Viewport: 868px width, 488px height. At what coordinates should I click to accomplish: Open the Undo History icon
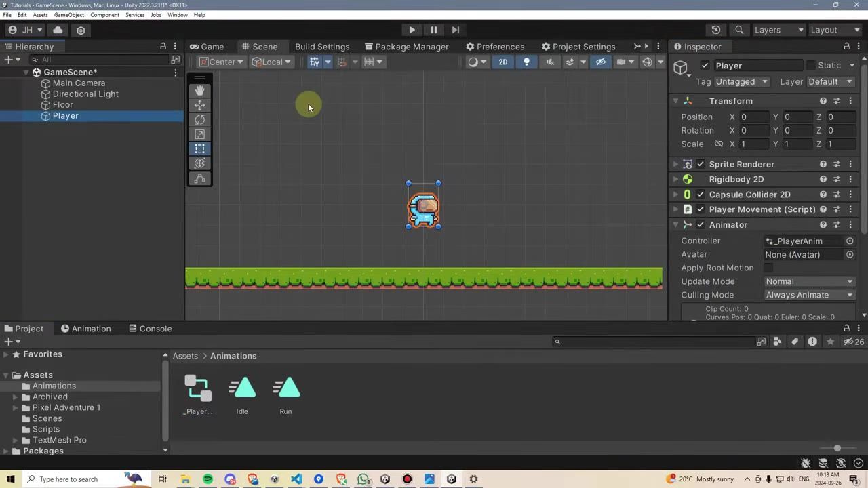pyautogui.click(x=716, y=30)
